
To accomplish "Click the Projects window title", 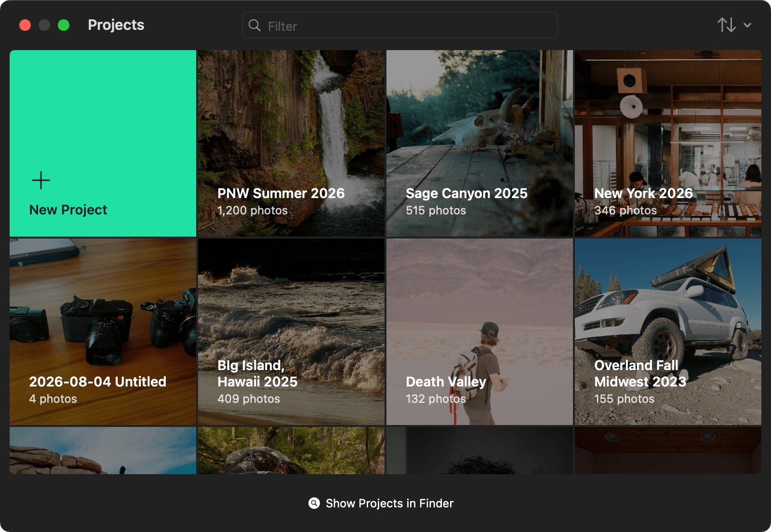I will tap(116, 25).
